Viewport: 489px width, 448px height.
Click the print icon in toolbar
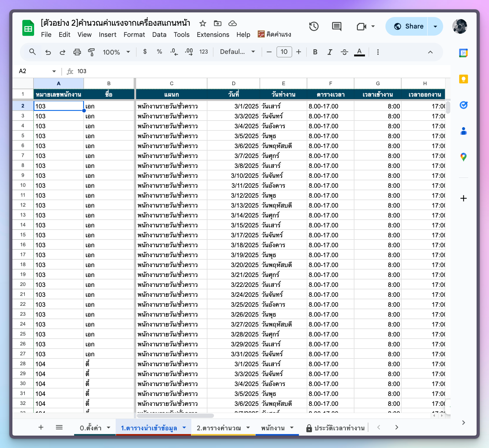[77, 52]
